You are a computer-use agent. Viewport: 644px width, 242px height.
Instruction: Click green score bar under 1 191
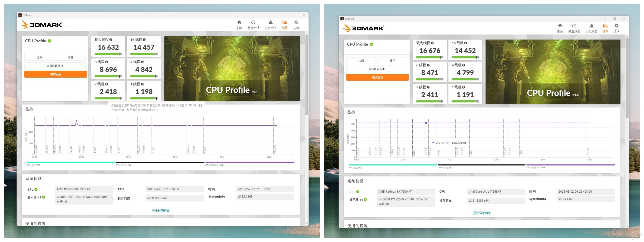(465, 101)
